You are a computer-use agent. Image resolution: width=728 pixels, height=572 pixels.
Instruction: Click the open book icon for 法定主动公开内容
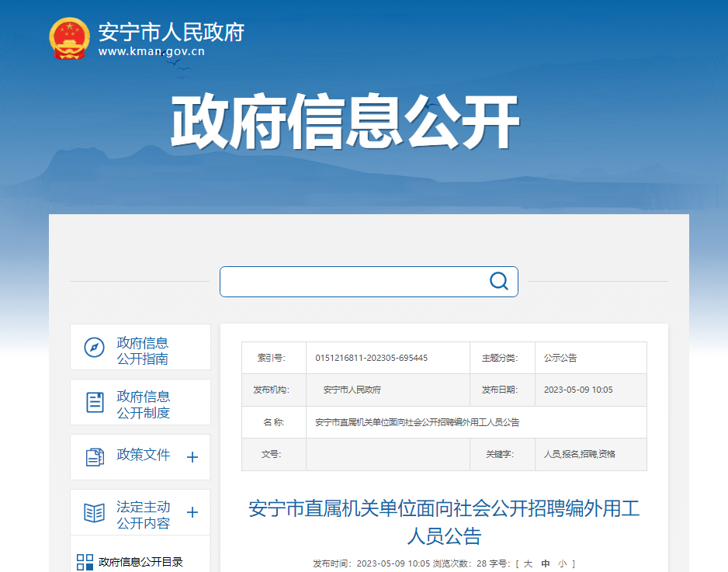click(x=94, y=512)
